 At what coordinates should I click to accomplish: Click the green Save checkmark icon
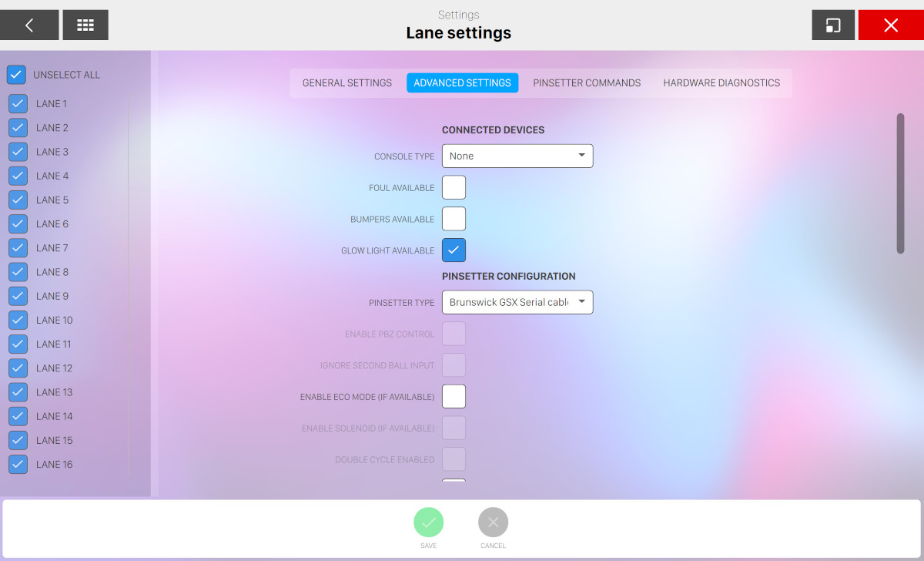pyautogui.click(x=429, y=522)
